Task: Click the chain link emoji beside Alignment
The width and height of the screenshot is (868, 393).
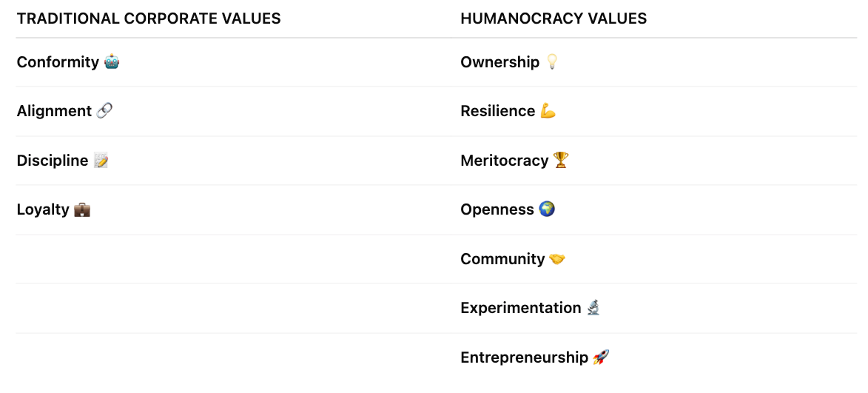Action: (104, 111)
